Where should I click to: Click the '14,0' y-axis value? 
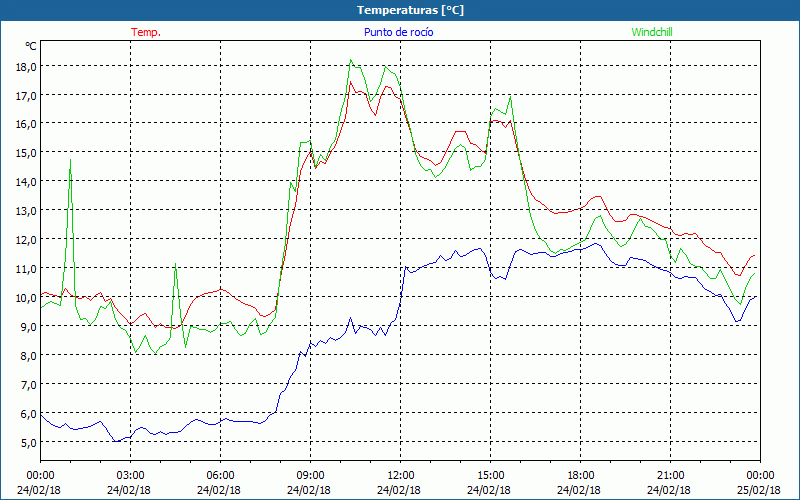point(26,182)
